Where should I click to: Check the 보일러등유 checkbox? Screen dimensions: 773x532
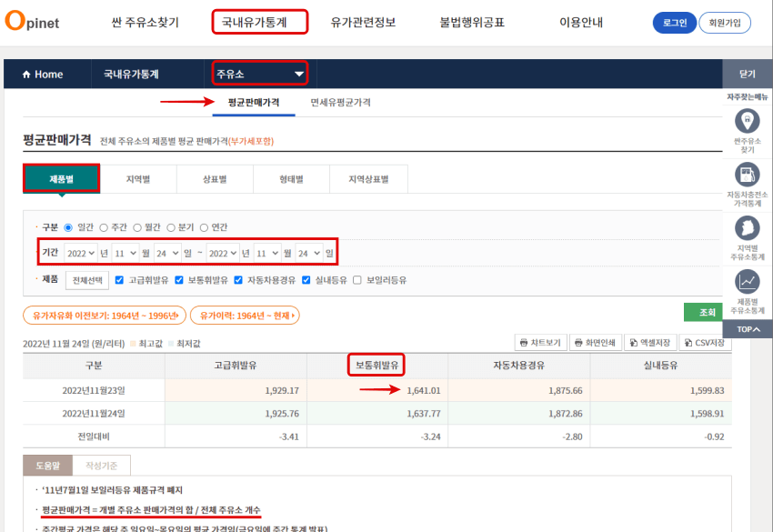coord(357,280)
